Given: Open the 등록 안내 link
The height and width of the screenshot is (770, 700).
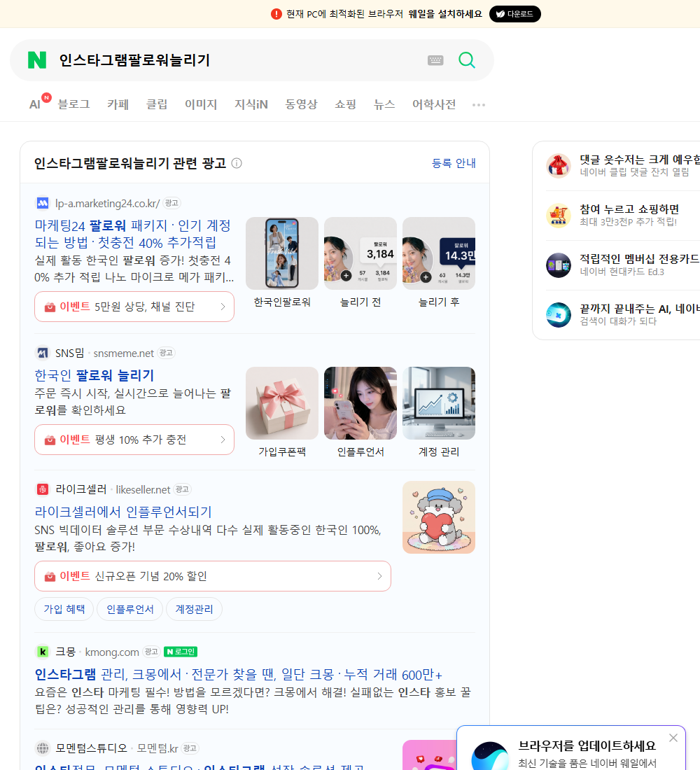Looking at the screenshot, I should (x=454, y=163).
